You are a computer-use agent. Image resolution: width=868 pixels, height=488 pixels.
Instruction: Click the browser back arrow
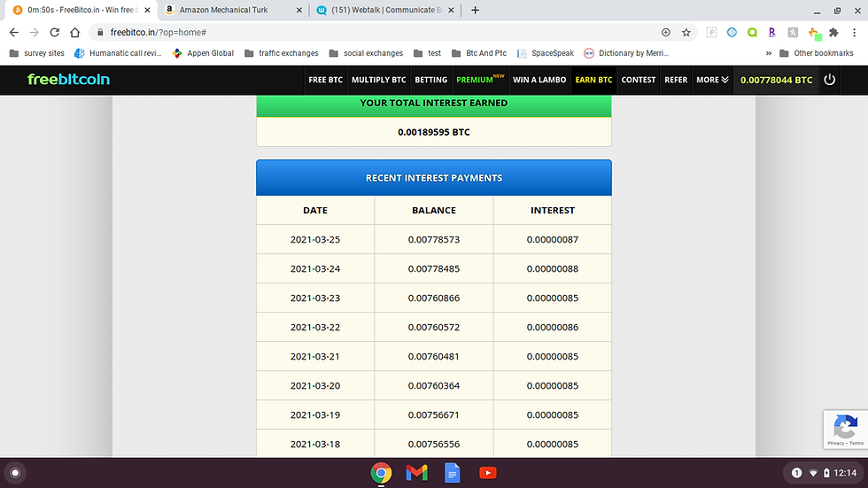[14, 33]
